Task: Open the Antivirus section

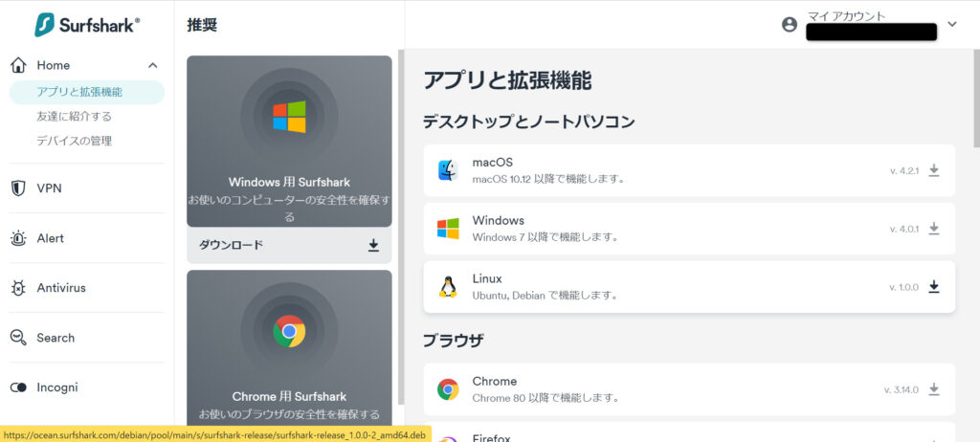Action: [x=61, y=288]
